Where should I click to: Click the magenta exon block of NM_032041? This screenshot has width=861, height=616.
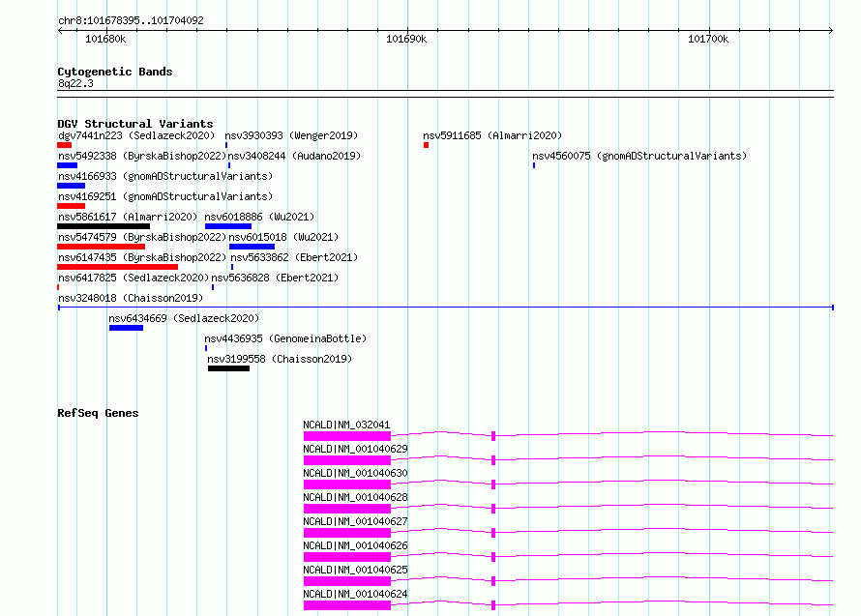coord(347,436)
